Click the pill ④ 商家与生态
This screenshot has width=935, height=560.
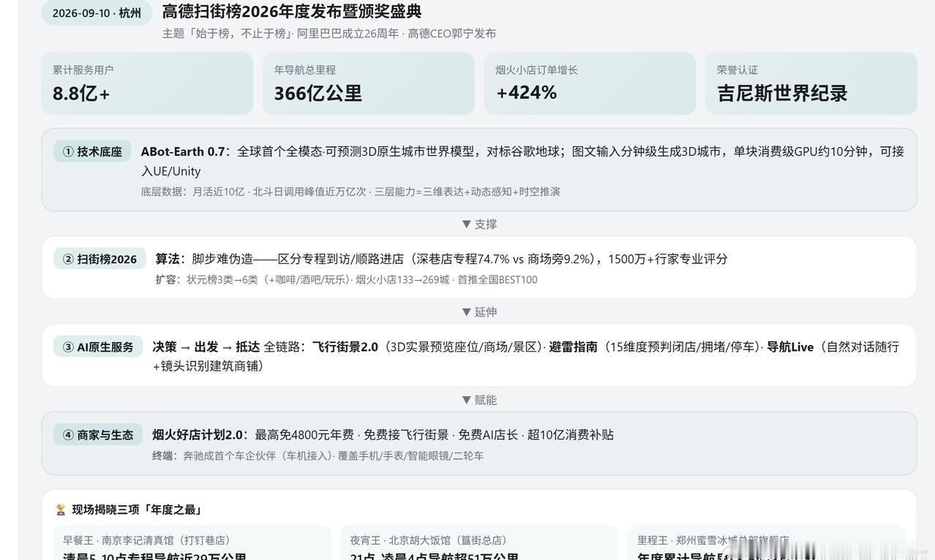click(x=98, y=434)
